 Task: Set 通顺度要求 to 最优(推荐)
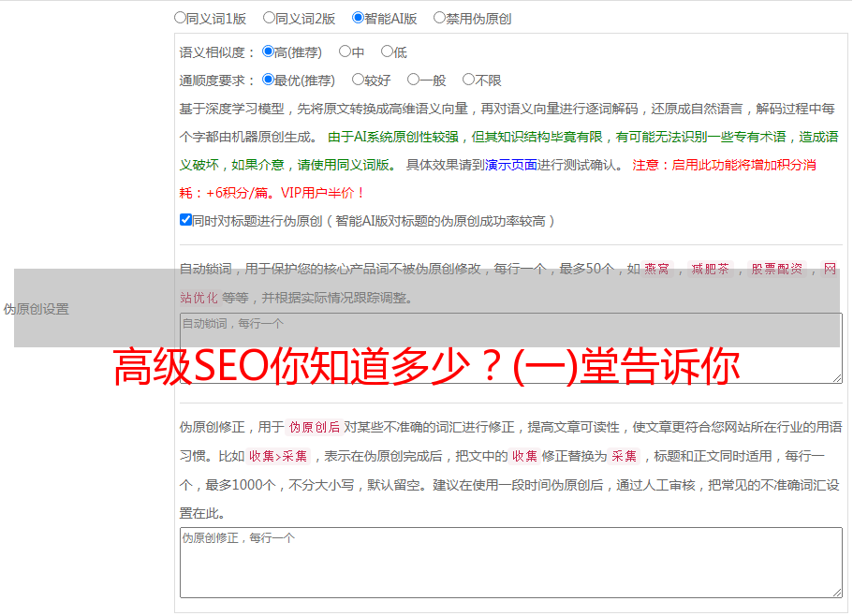(x=268, y=80)
